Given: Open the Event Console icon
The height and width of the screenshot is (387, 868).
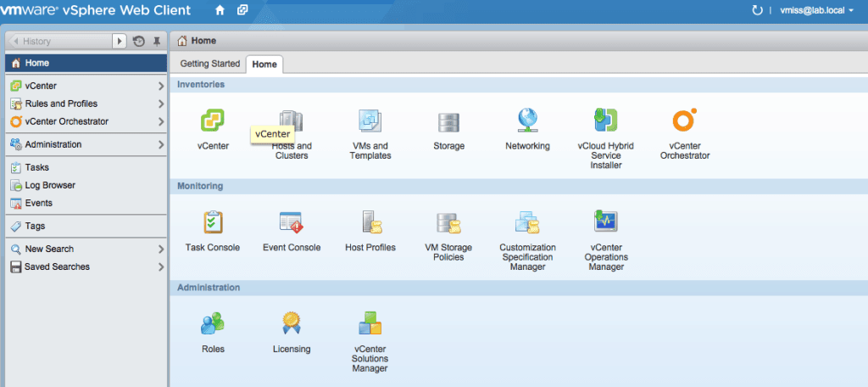Looking at the screenshot, I should (292, 222).
